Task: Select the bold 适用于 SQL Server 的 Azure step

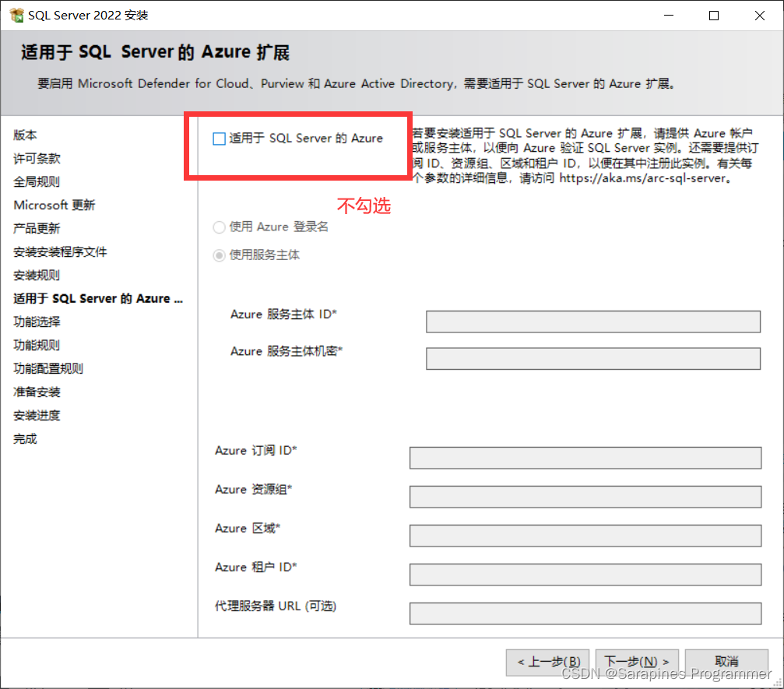Action: (98, 298)
